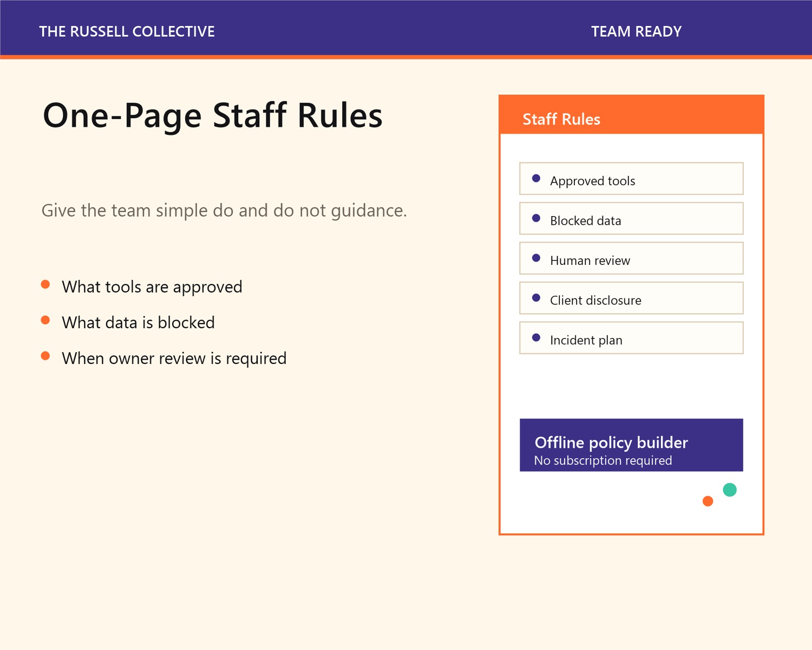Click the 'No subscription required' text

pos(603,460)
